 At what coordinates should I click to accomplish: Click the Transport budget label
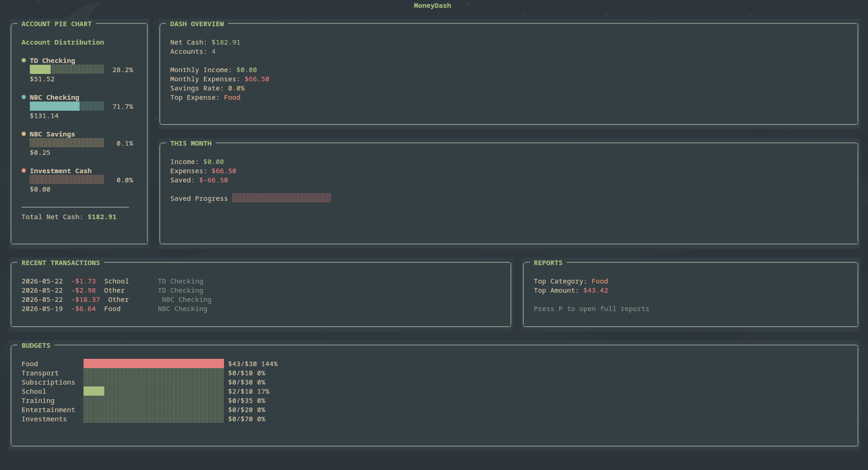pos(40,373)
